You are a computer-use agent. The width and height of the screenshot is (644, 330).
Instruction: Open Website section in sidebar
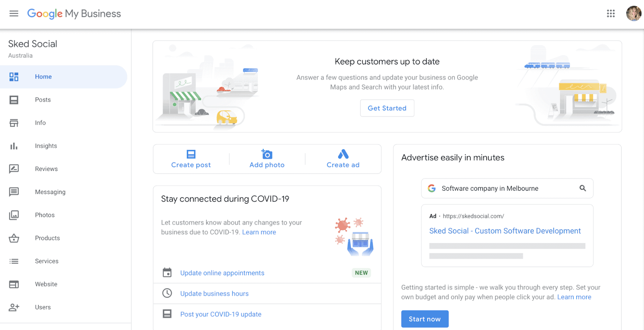(x=64, y=285)
